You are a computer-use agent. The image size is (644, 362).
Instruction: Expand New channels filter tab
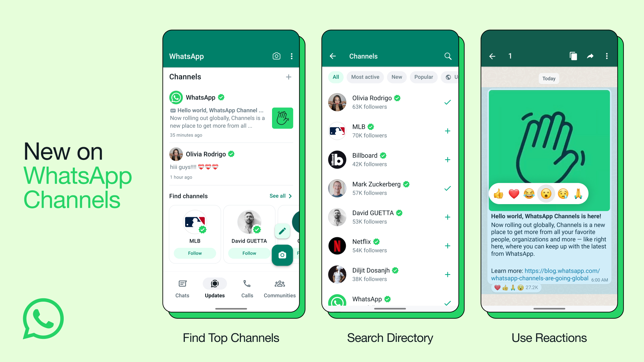(x=396, y=77)
